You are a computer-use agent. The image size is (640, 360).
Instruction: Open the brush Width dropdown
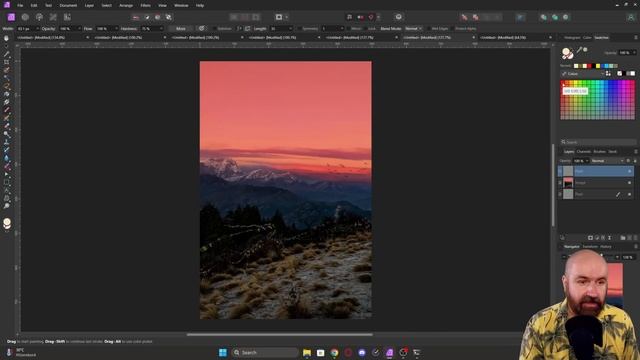pos(37,29)
